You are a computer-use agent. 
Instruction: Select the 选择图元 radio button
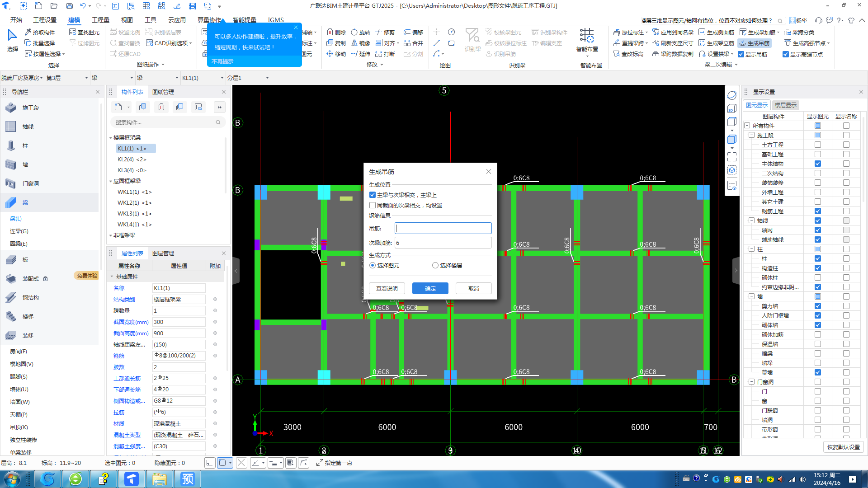coord(373,265)
